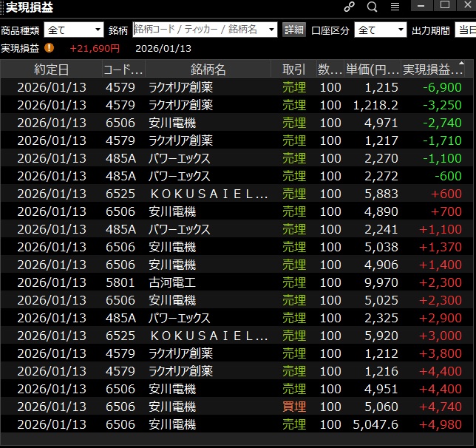Viewport: 476px width, 448px height.
Task: Type in the 銘柄コード / ティッカー input field
Action: [x=198, y=30]
